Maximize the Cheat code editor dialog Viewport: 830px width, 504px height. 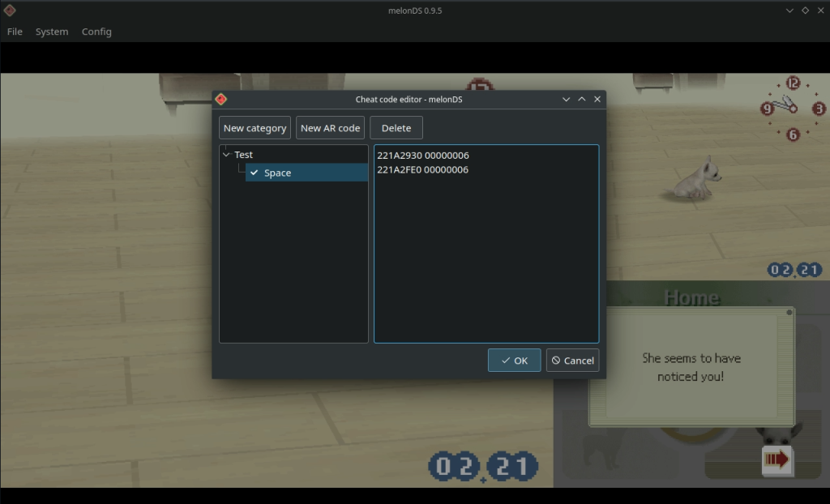(582, 99)
